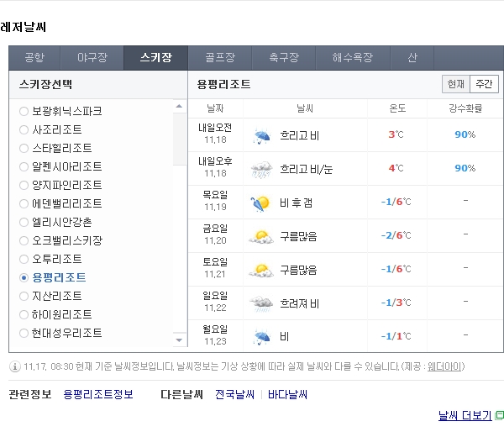Click the 월요일 11.23 date cell

215,335
